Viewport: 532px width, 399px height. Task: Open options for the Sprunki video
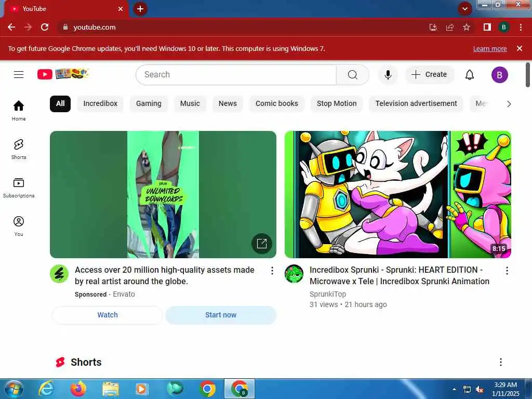(x=507, y=270)
